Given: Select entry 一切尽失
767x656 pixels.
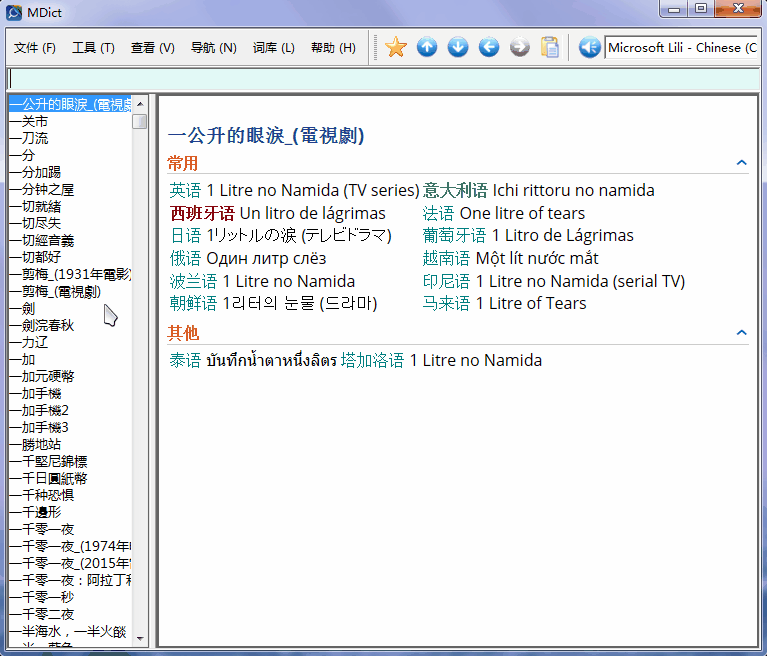Looking at the screenshot, I should (x=35, y=223).
